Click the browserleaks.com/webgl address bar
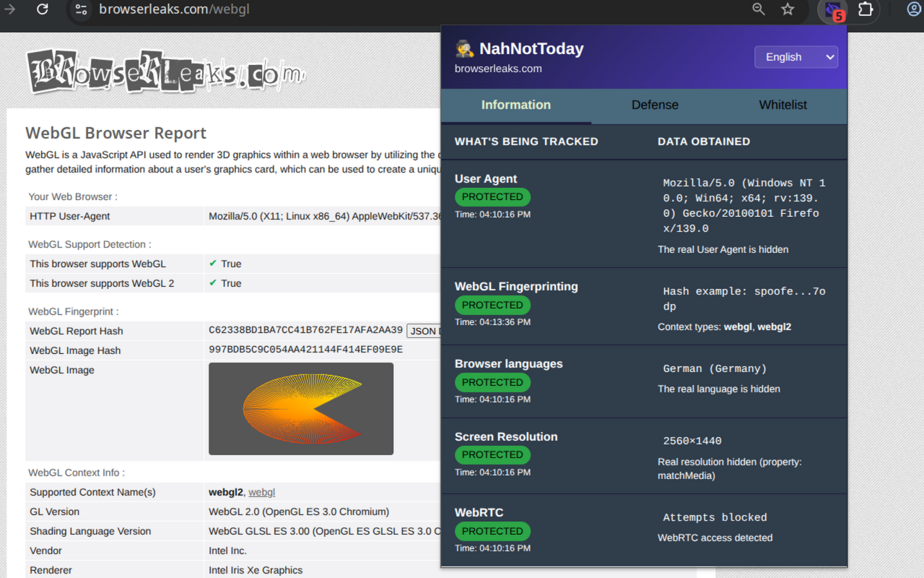This screenshot has width=924, height=578. (x=174, y=9)
